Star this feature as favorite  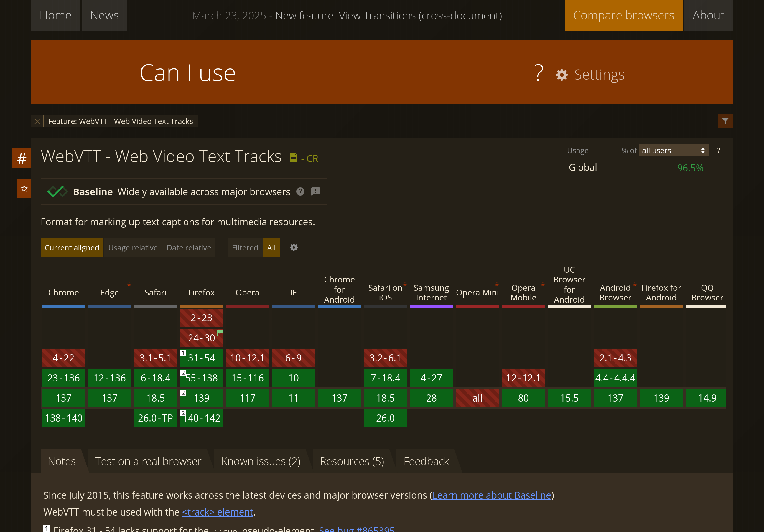(x=24, y=189)
